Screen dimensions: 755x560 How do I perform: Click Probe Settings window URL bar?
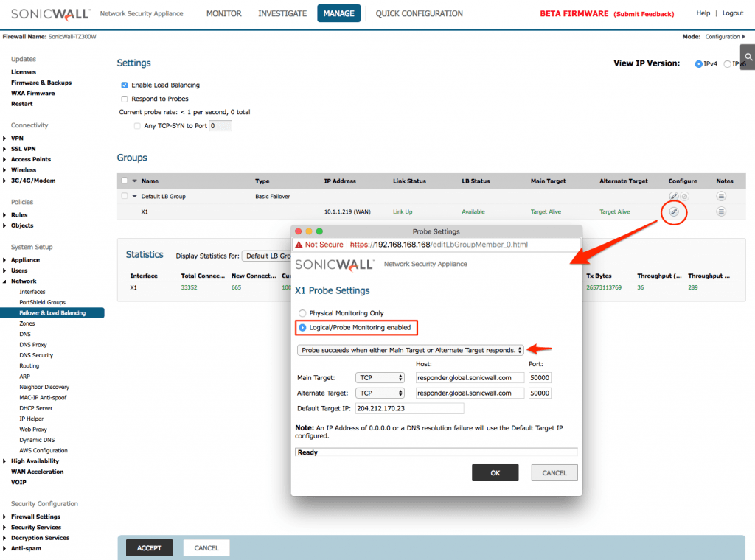pyautogui.click(x=436, y=245)
